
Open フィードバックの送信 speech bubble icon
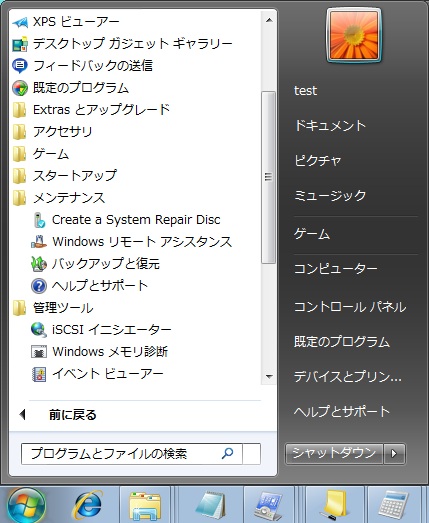(x=19, y=66)
